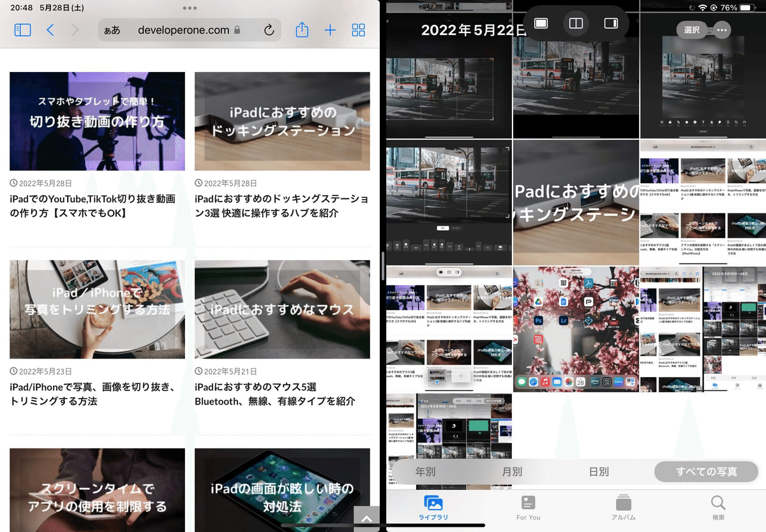Select the Split View layout toggle
The image size is (766, 532).
point(576,23)
